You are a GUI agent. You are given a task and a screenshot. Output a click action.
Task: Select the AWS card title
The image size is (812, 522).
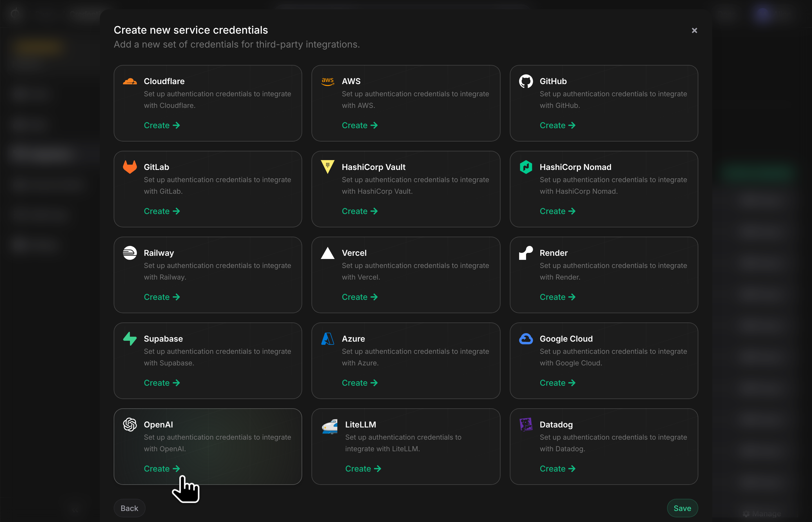point(351,81)
